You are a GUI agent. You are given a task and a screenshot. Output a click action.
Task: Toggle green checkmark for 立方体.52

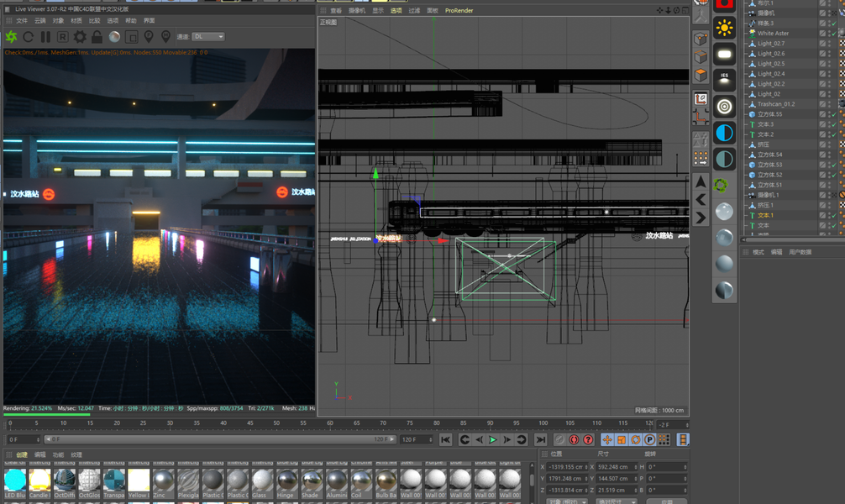pos(834,175)
